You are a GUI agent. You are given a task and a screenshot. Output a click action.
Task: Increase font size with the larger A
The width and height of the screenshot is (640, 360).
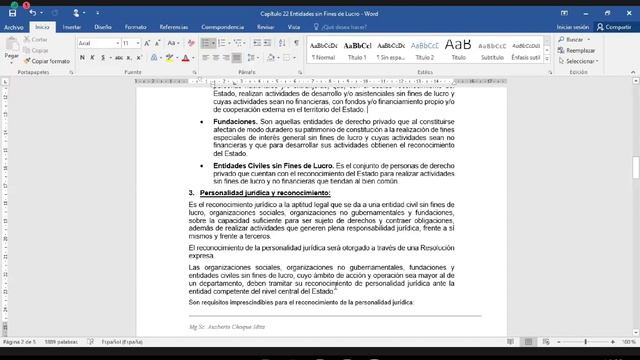(x=147, y=43)
